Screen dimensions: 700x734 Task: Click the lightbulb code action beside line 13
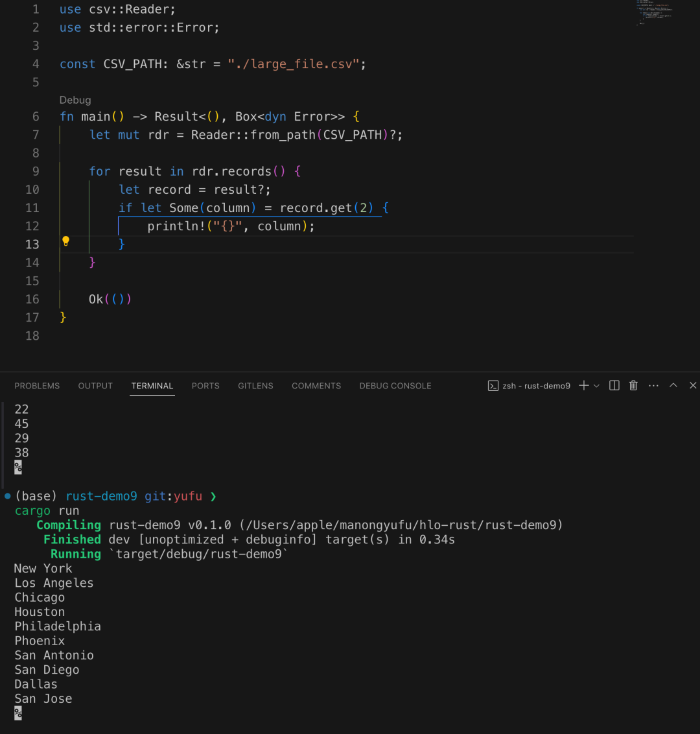[x=65, y=241]
